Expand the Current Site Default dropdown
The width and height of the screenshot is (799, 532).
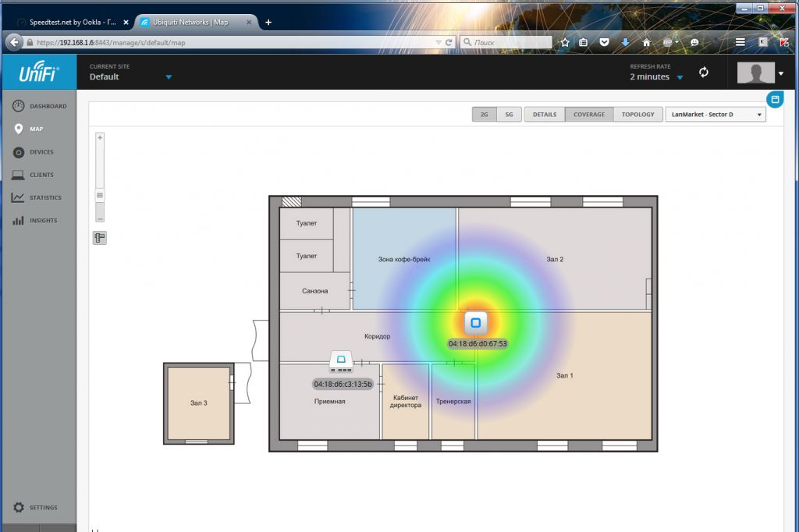click(169, 77)
